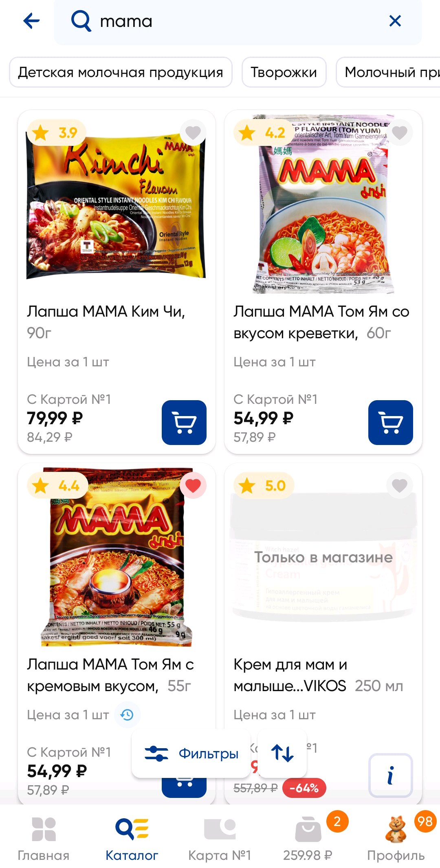Viewport: 440px width, 868px height.
Task: Select the 'Творожки' category chip
Action: pyautogui.click(x=284, y=72)
